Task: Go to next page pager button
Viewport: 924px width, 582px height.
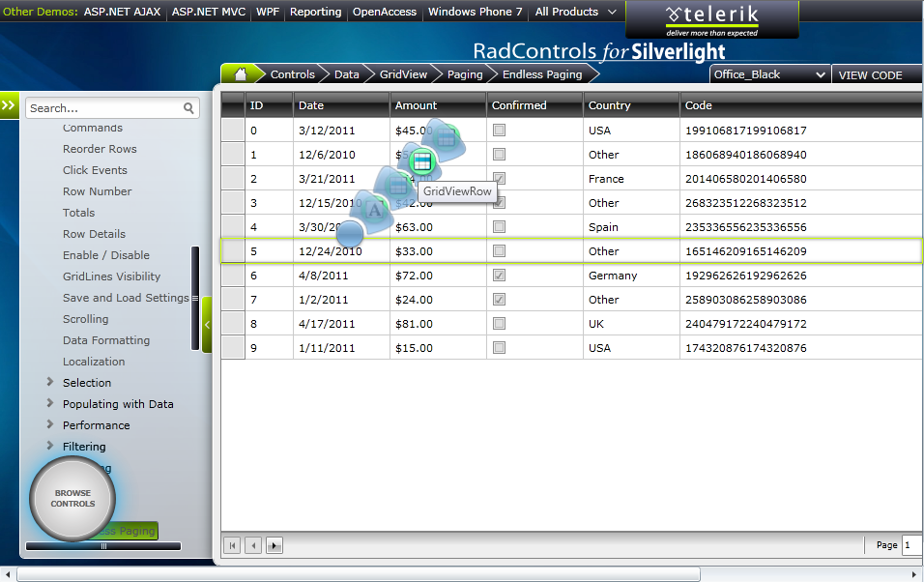Action: 274,545
